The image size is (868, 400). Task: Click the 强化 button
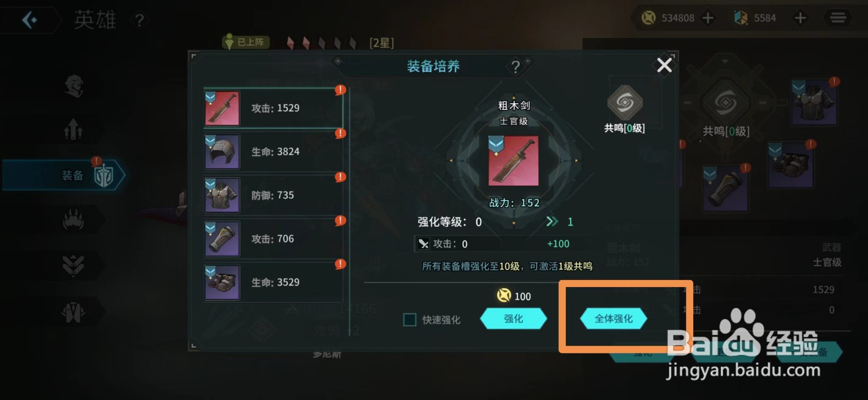tap(514, 319)
